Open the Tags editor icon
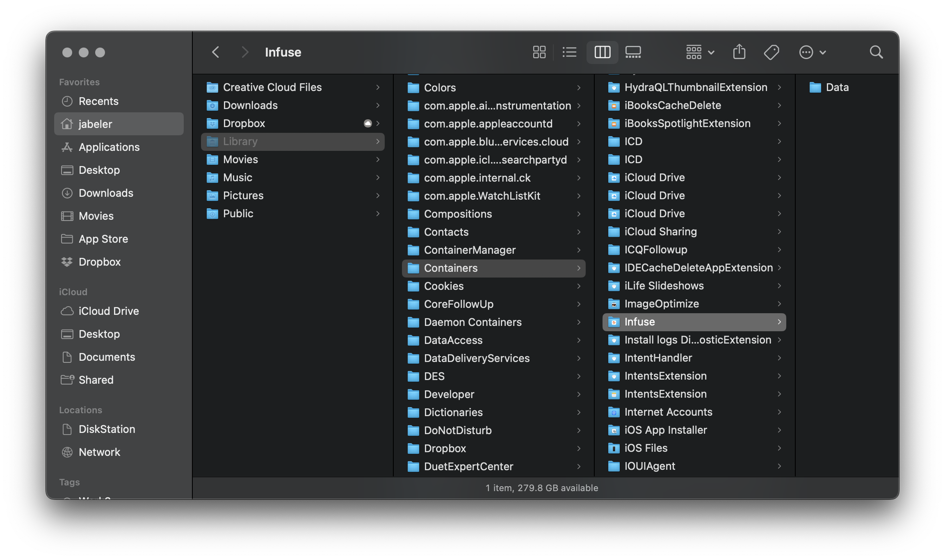This screenshot has height=560, width=945. [771, 52]
